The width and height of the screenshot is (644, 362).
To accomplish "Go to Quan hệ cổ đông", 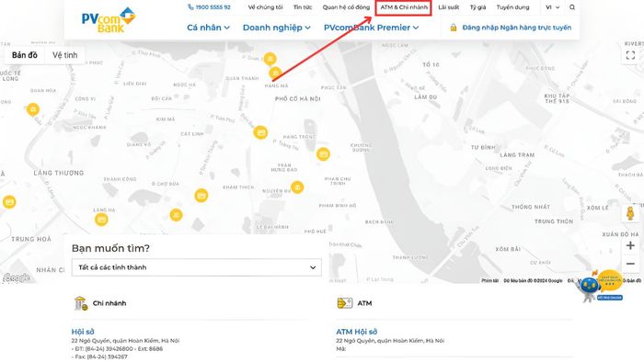I will pos(346,7).
